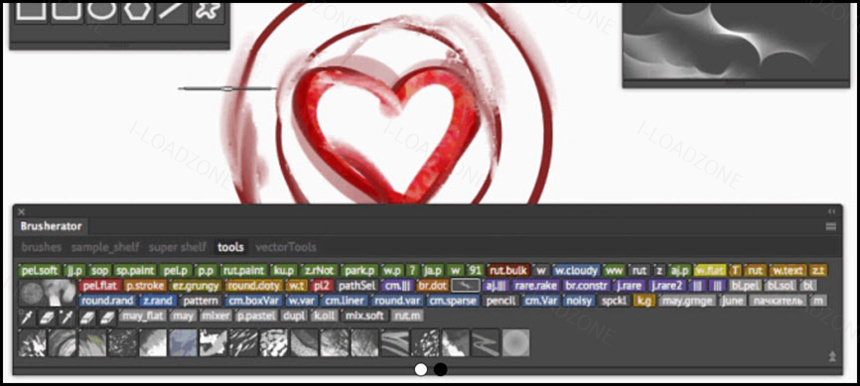Select the br.constr tool preset
The height and width of the screenshot is (386, 860).
[586, 285]
